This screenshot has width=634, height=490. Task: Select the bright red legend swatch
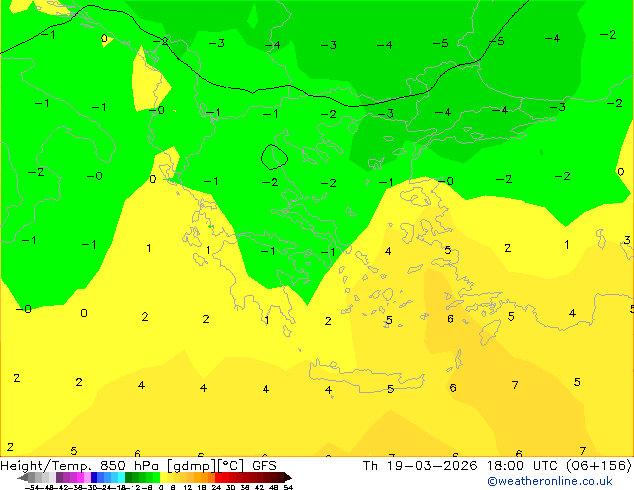click(218, 477)
